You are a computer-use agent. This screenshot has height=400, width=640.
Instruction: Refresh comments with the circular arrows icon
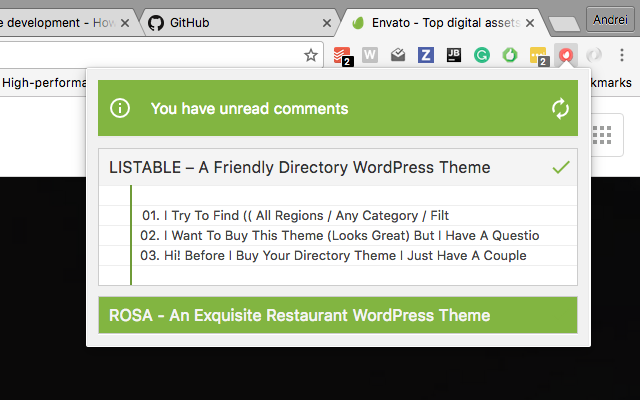point(560,109)
